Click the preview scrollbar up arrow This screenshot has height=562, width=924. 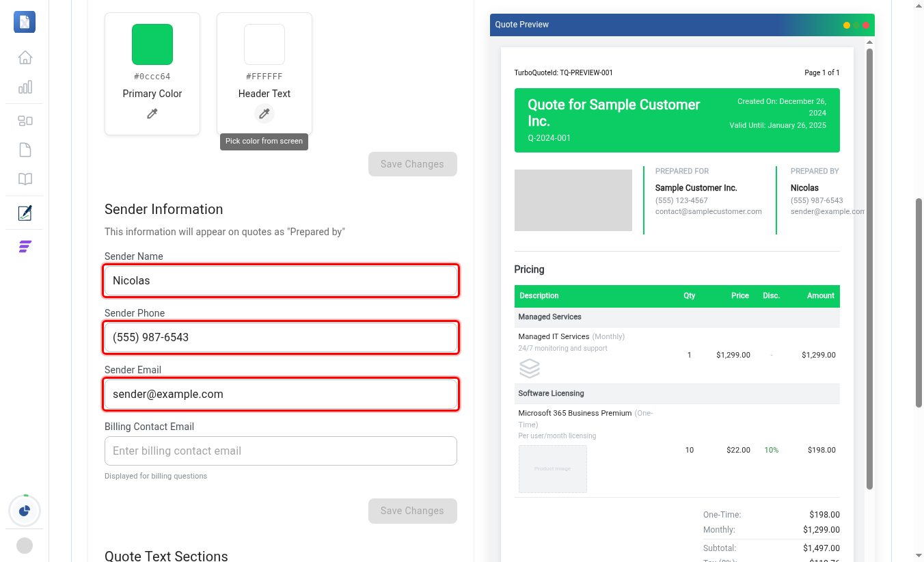tap(869, 42)
